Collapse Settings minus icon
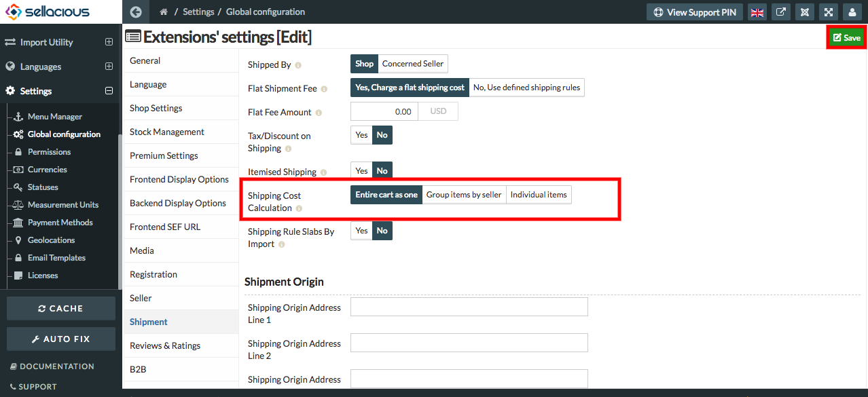The height and width of the screenshot is (397, 868). click(x=109, y=91)
